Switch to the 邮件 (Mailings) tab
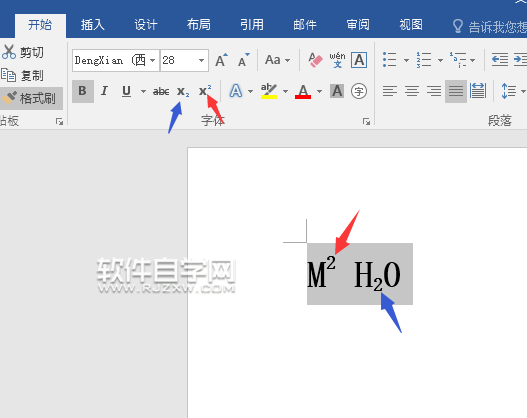The height and width of the screenshot is (418, 527). [x=305, y=25]
